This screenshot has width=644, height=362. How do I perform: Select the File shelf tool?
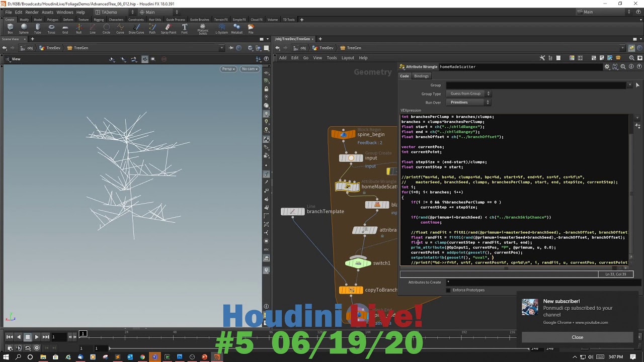click(251, 29)
